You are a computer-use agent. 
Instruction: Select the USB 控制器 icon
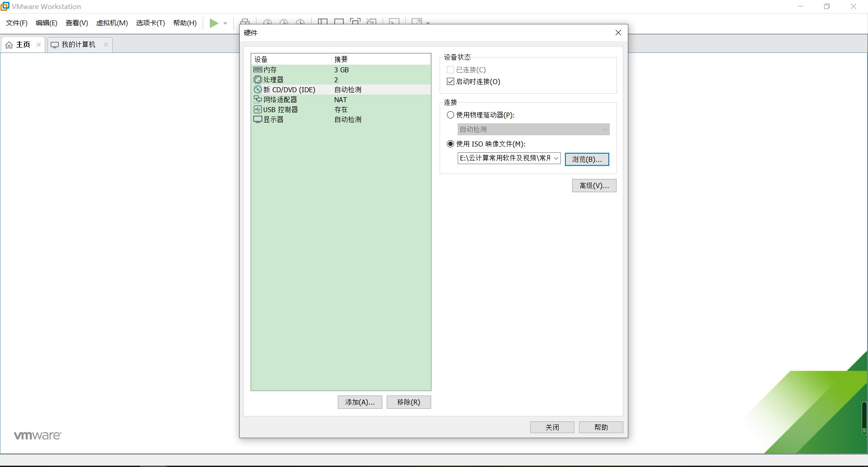[258, 109]
